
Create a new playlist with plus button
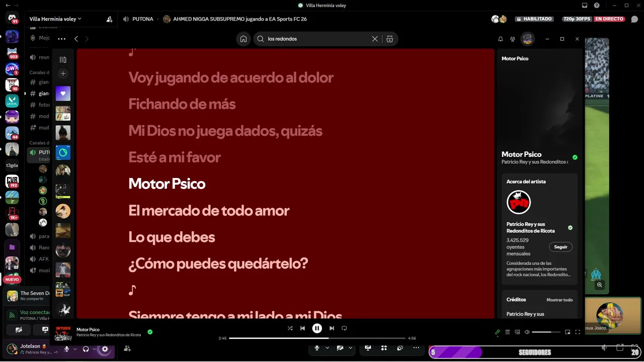pyautogui.click(x=63, y=73)
